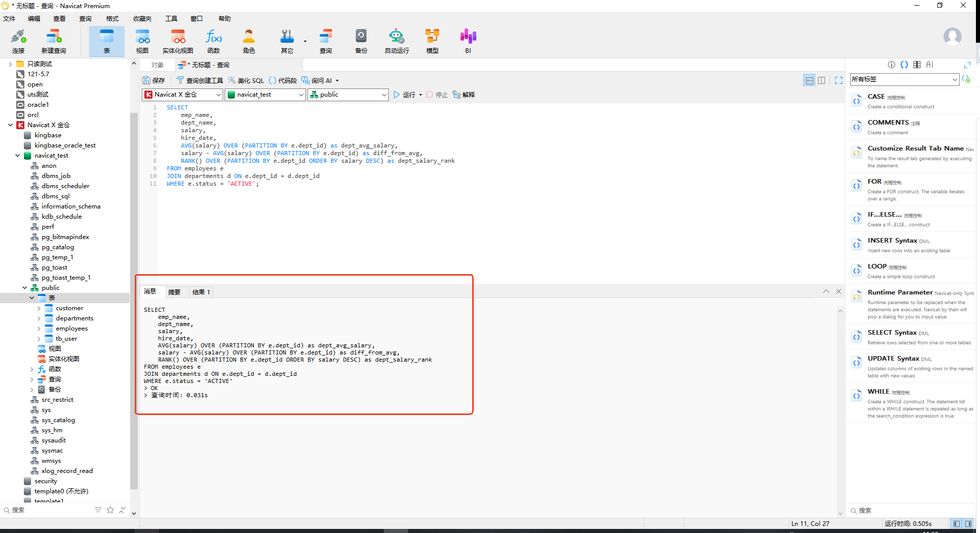Open the 询问 AI dropdown
Viewport: 980px width, 533px height.
[x=337, y=80]
